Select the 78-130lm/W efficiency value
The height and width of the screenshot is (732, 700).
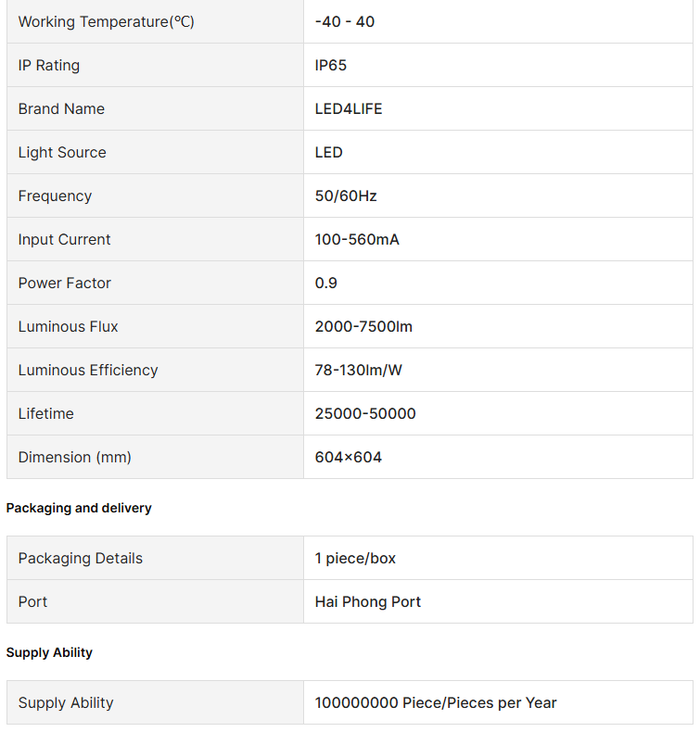click(x=359, y=370)
